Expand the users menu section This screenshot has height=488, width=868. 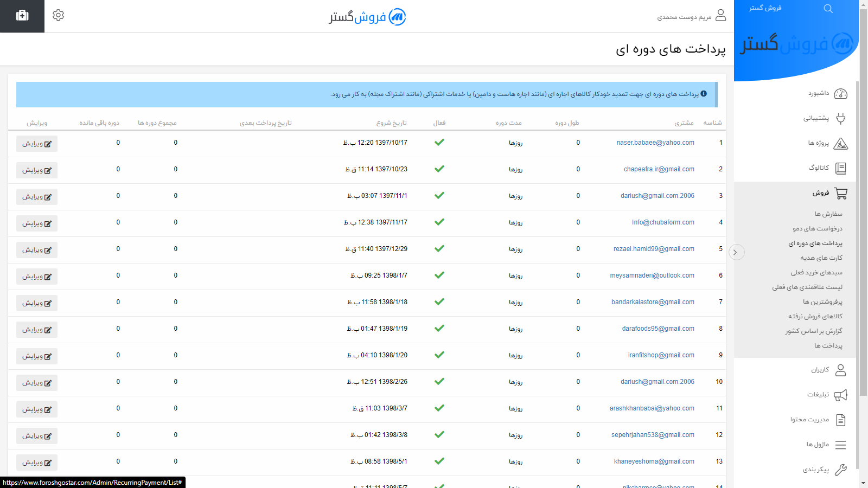pos(820,370)
